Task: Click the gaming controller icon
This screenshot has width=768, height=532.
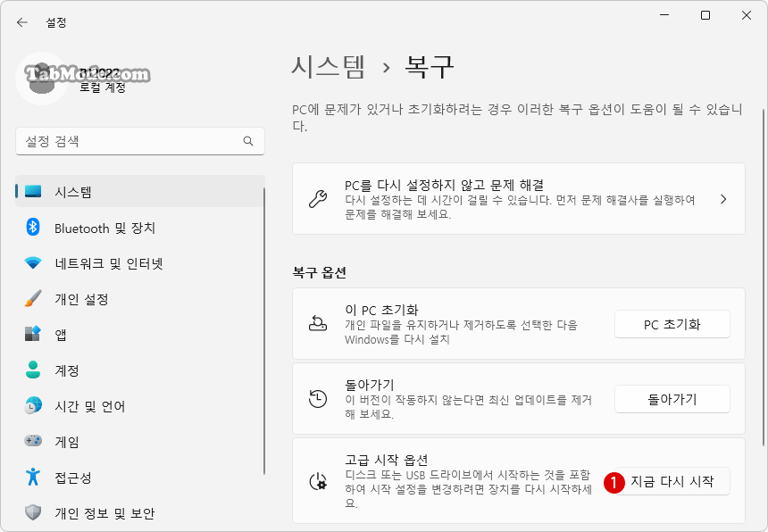Action: [x=33, y=442]
